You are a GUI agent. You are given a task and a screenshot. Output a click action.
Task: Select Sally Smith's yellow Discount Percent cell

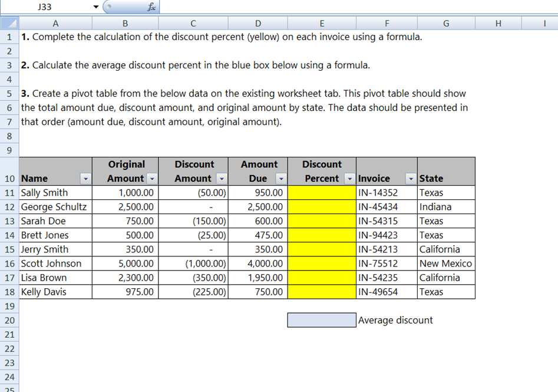(321, 192)
